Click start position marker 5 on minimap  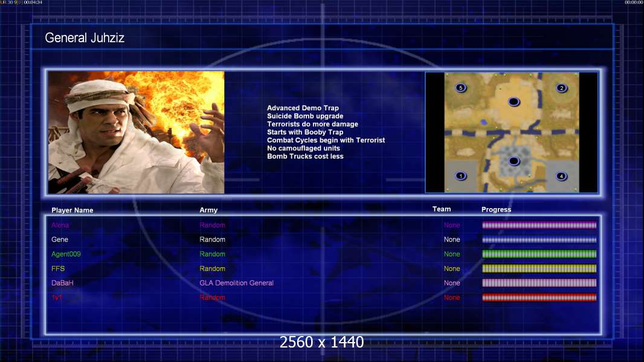[461, 87]
